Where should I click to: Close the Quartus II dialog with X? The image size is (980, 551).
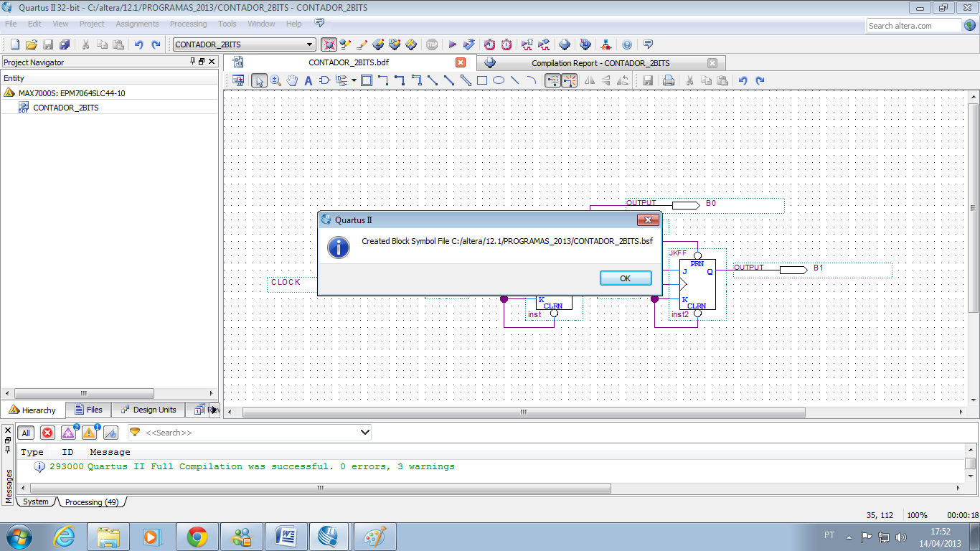click(x=648, y=220)
